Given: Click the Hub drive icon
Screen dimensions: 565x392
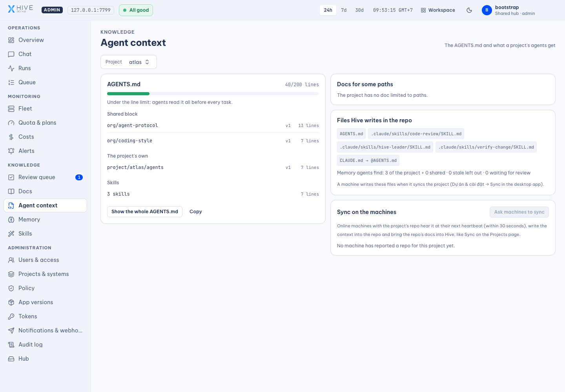Looking at the screenshot, I should tap(11, 359).
